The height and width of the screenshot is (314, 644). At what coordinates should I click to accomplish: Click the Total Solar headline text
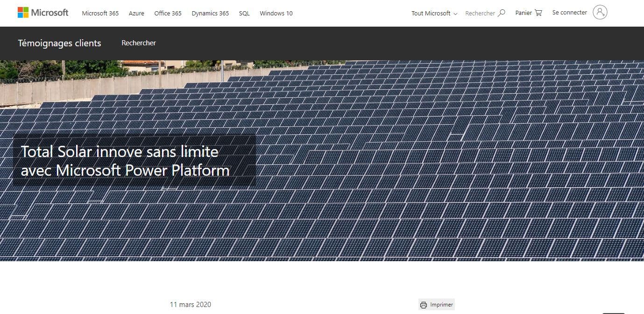click(125, 161)
